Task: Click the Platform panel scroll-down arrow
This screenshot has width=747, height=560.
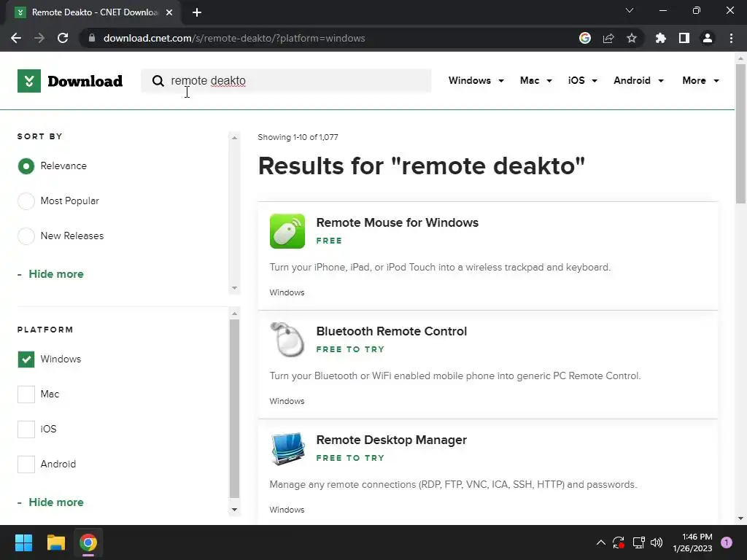Action: (x=234, y=510)
